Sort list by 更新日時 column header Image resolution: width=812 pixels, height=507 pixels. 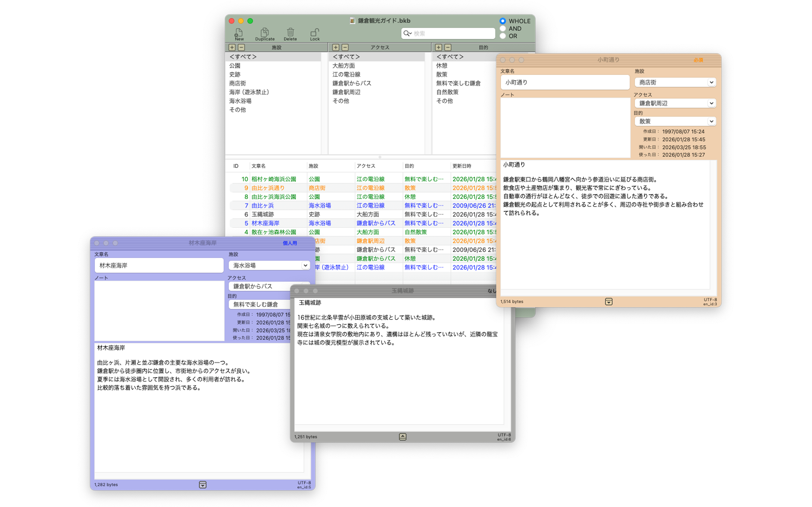pyautogui.click(x=462, y=166)
